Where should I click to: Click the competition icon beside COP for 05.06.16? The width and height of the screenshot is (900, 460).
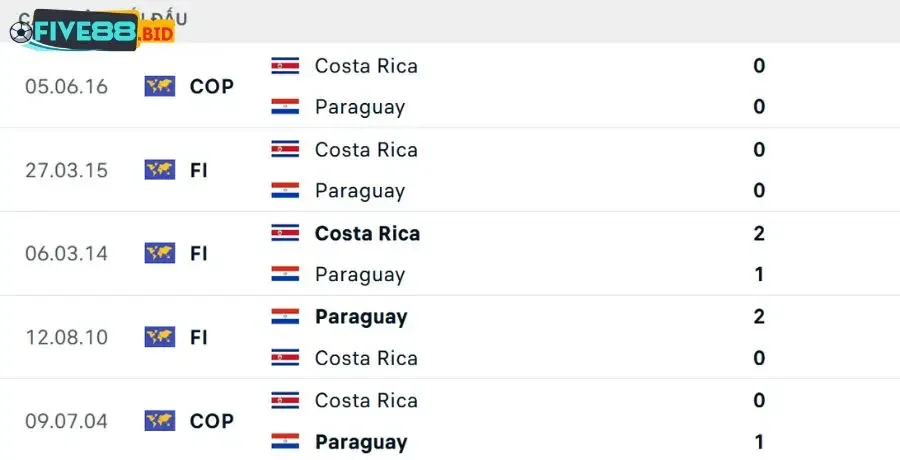[159, 86]
